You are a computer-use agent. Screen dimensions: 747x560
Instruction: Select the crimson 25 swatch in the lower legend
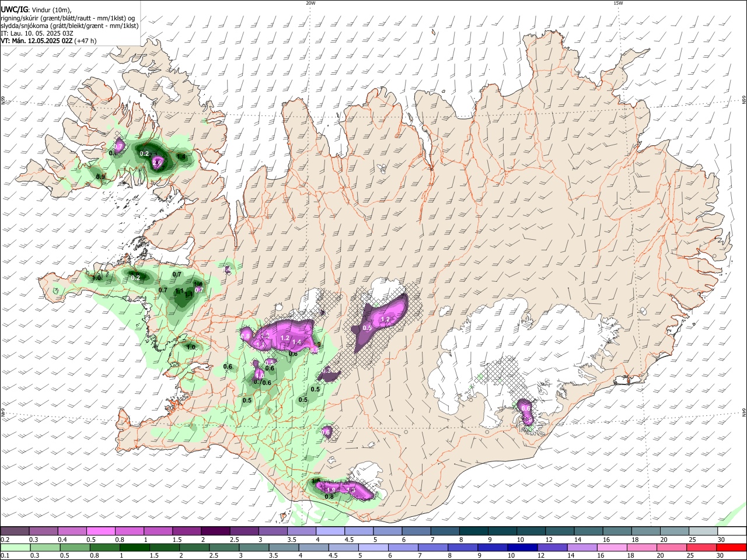coord(702,547)
